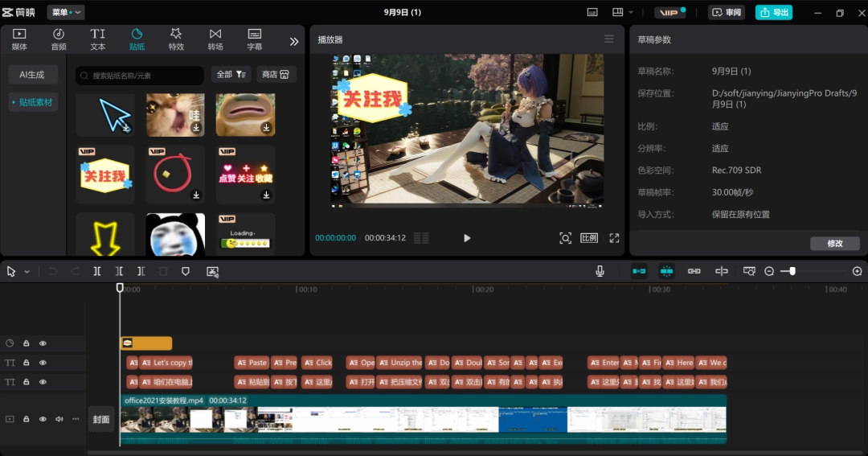The image size is (868, 456).
Task: Lock the sticker track
Action: coord(26,343)
